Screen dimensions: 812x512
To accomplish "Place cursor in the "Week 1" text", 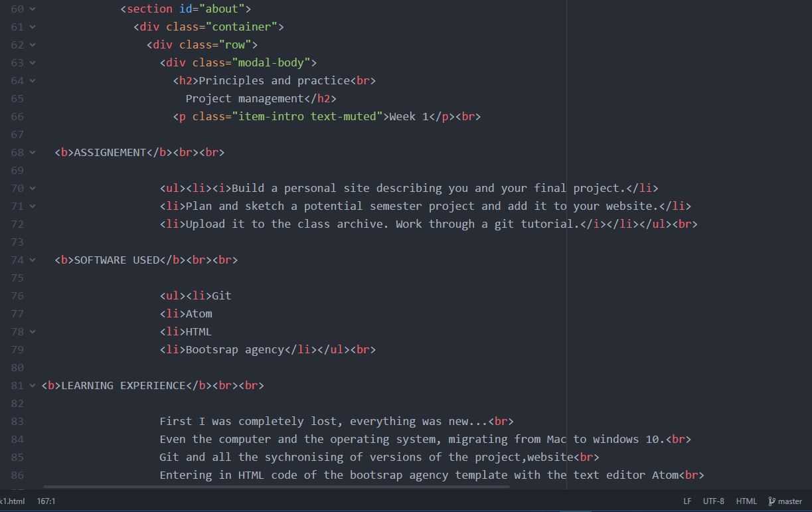I will 408,117.
